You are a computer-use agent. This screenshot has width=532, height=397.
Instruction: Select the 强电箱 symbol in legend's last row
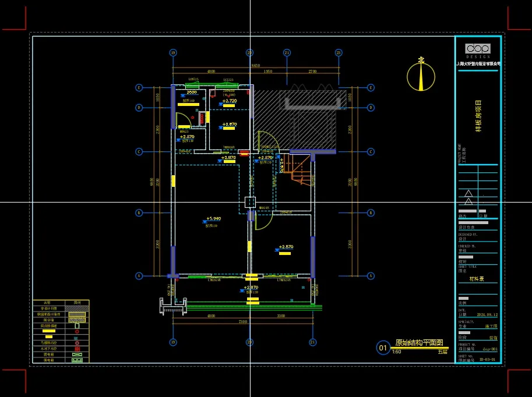tap(77, 360)
